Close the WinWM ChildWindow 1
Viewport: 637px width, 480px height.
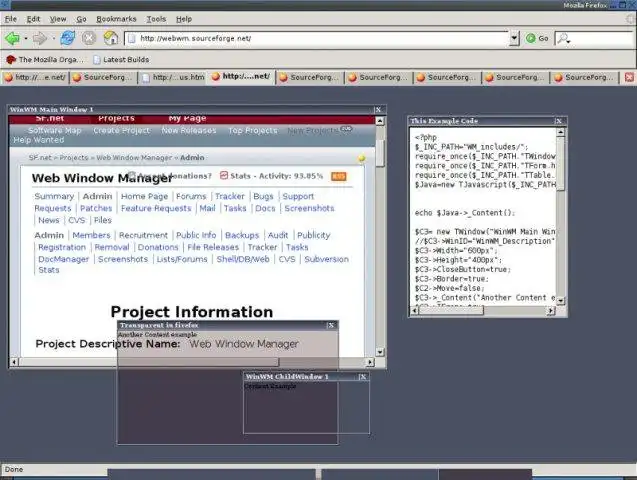363,377
